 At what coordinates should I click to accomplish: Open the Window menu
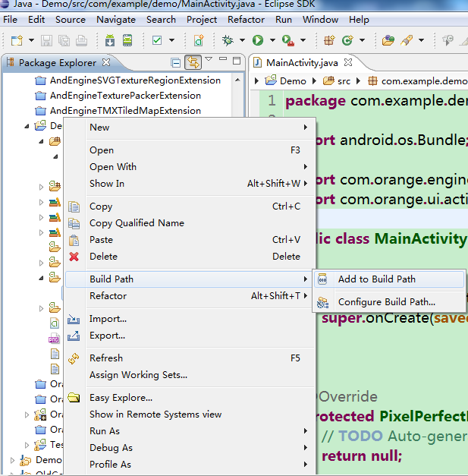320,20
